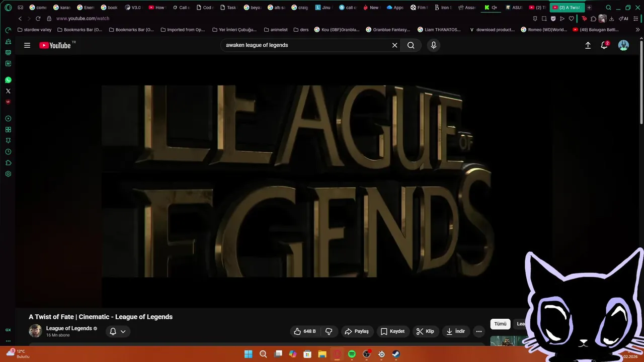Screen dimensions: 644x362
Task: Open history clock in the Opera sidebar
Action: coord(8,152)
